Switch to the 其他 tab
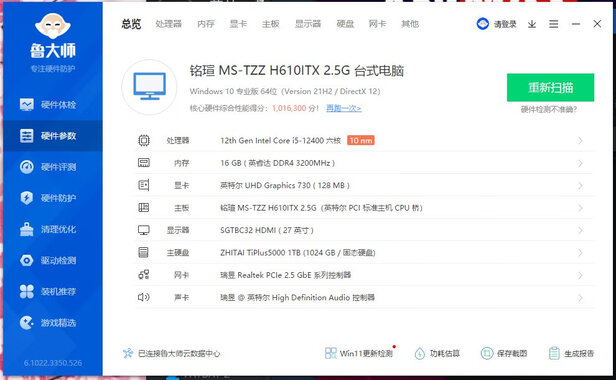 [410, 24]
